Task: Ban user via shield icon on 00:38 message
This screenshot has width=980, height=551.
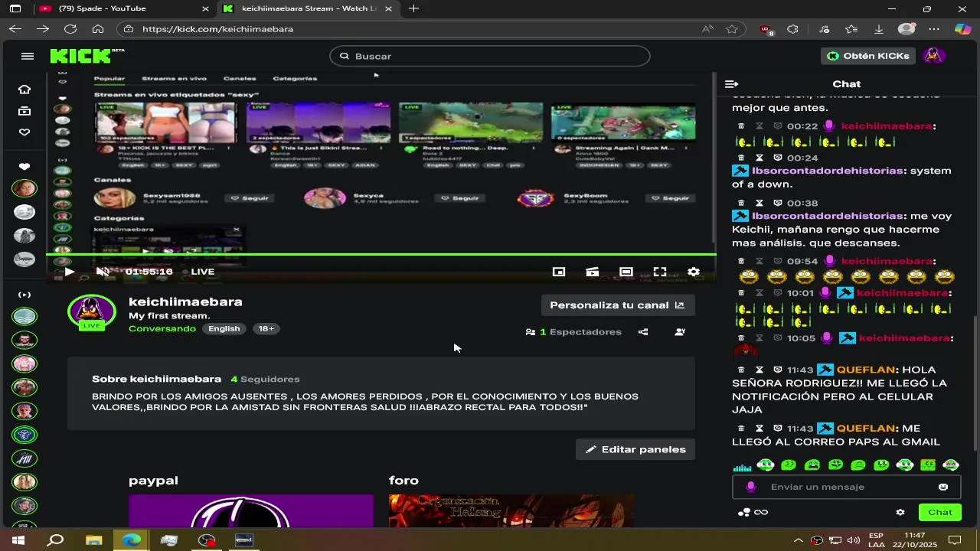Action: [x=778, y=203]
